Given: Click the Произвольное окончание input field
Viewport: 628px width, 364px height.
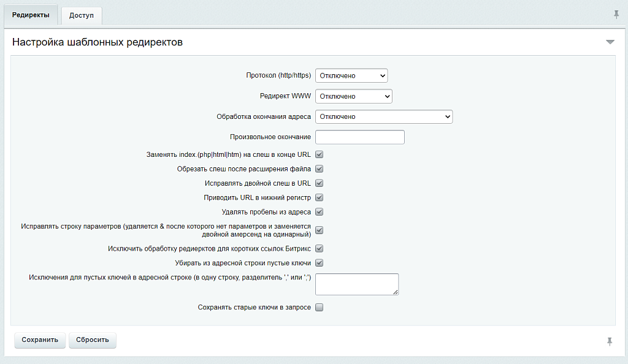Looking at the screenshot, I should [359, 137].
